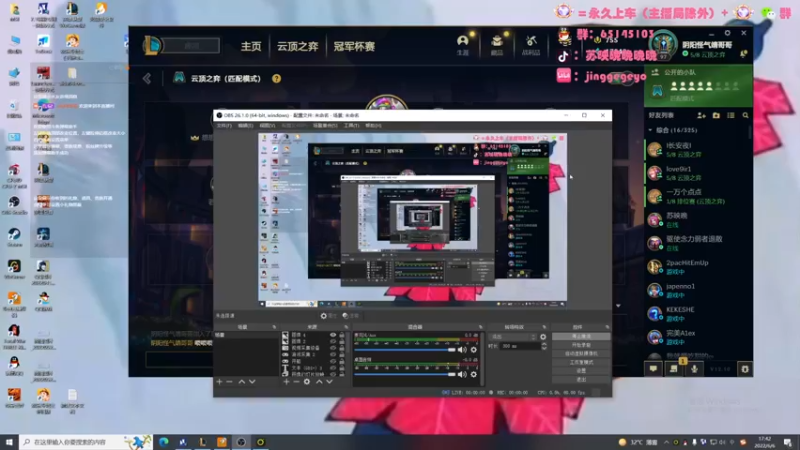Move source down in sources panel
Image resolution: width=800 pixels, height=450 pixels.
[x=330, y=382]
